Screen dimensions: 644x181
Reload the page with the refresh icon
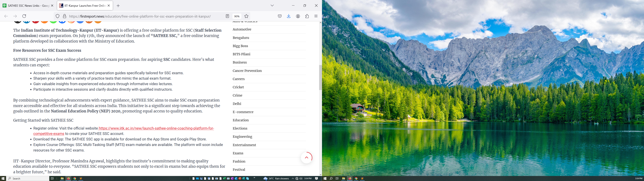[x=24, y=16]
